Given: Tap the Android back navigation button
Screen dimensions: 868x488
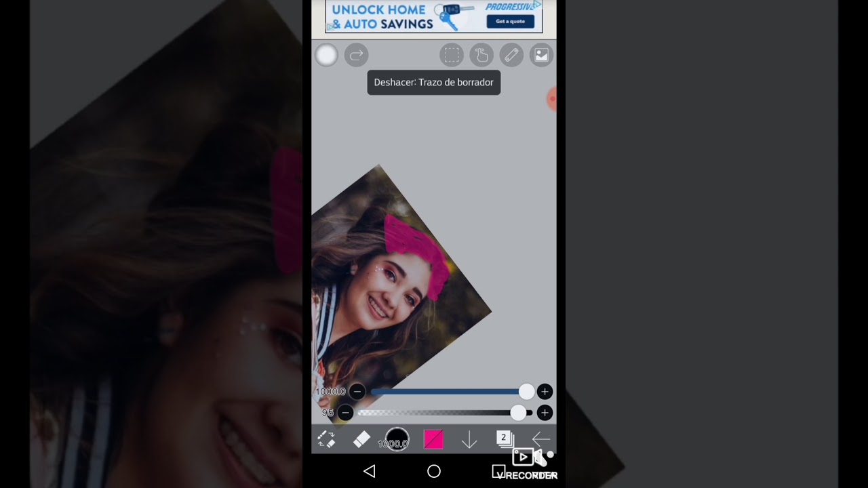Looking at the screenshot, I should pyautogui.click(x=369, y=471).
